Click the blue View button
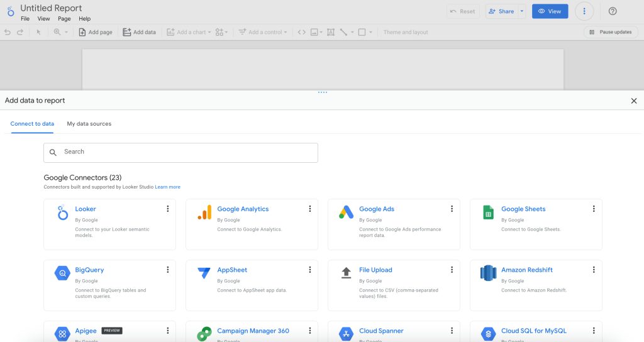 [x=550, y=11]
